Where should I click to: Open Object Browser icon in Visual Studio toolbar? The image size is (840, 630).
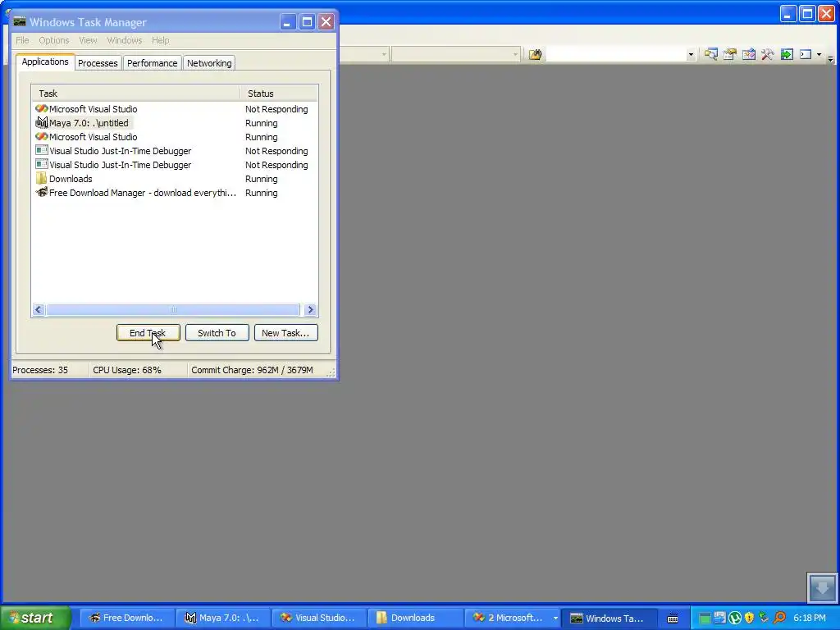pyautogui.click(x=748, y=54)
